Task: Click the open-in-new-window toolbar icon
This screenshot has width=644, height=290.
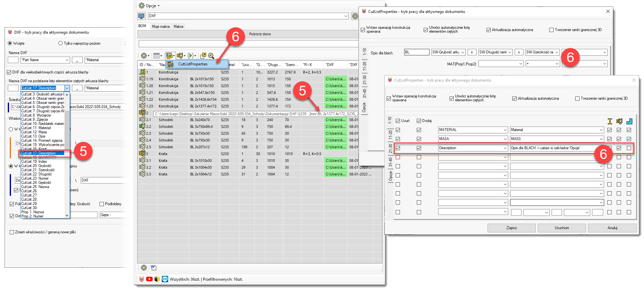Action: [203, 56]
